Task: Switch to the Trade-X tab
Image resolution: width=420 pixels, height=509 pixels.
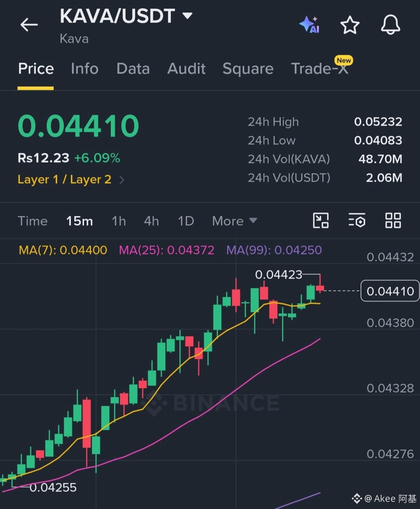Action: [x=320, y=68]
